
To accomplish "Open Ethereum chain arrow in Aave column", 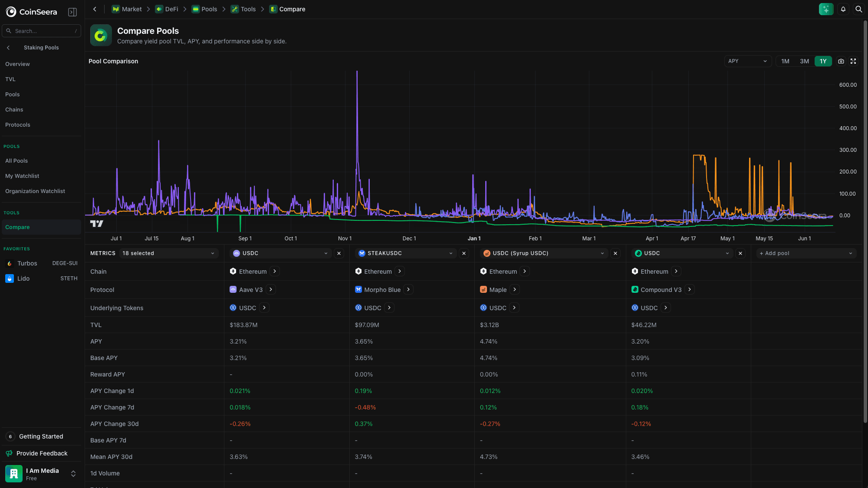I will (275, 271).
